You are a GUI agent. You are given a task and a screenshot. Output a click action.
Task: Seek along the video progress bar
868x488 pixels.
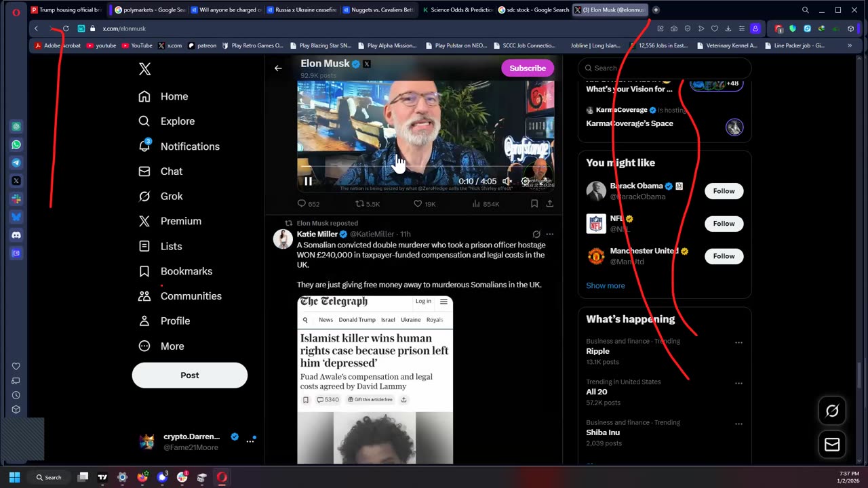[x=426, y=166]
